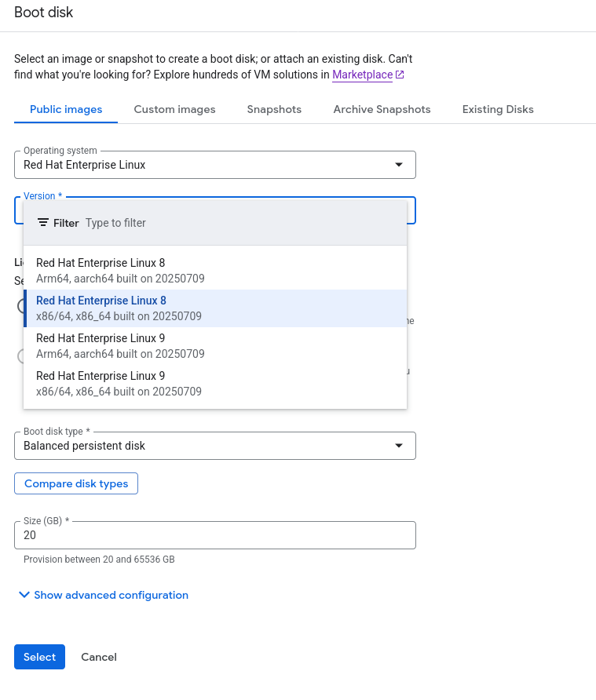Click the blue Select button

tap(39, 657)
